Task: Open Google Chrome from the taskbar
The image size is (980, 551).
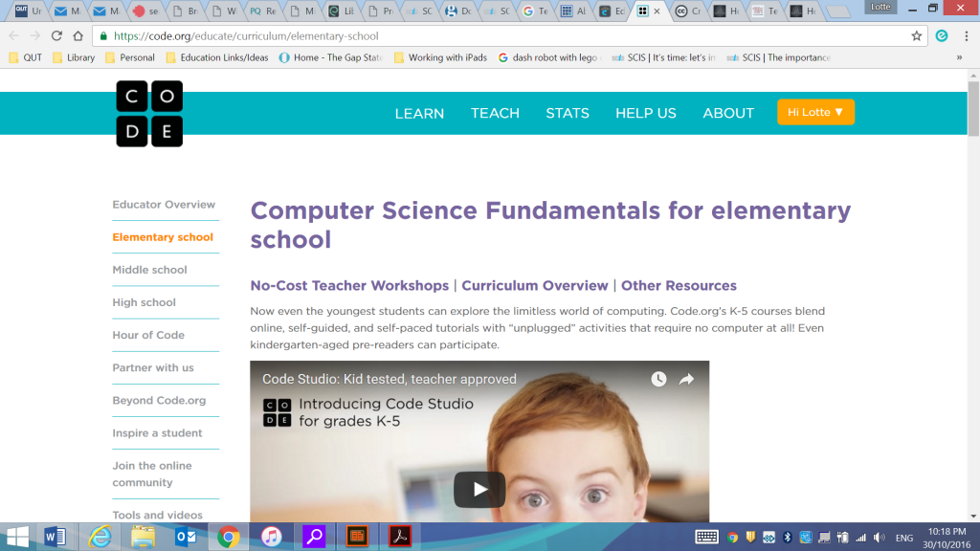Action: (229, 537)
